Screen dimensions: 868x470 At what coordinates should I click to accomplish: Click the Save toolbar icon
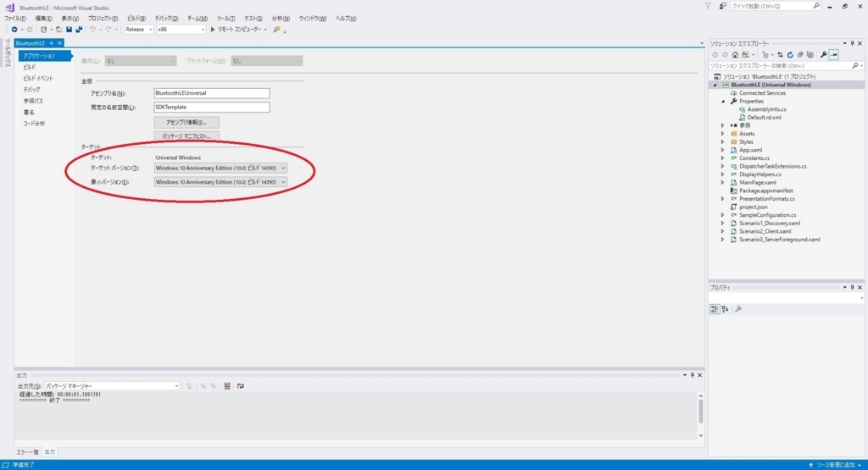(69, 30)
